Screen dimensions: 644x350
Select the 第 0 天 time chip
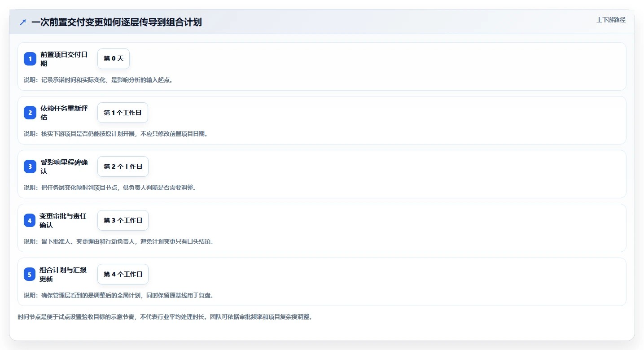(x=114, y=59)
